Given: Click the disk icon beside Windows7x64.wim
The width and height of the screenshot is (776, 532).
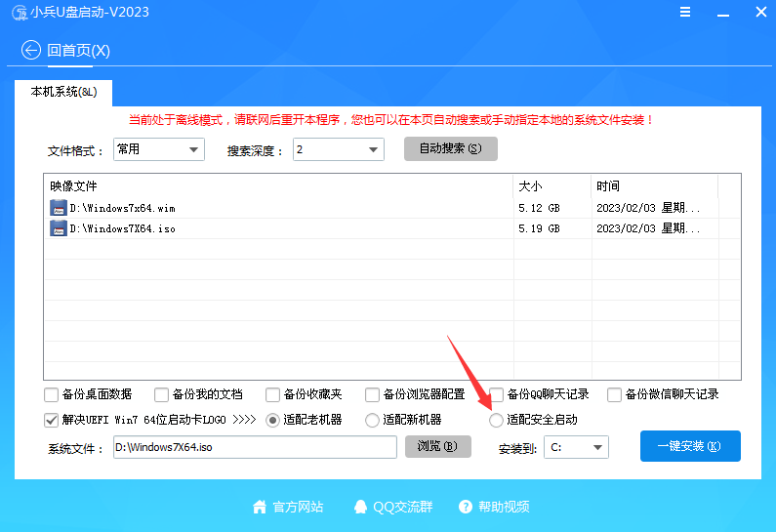Looking at the screenshot, I should pyautogui.click(x=59, y=207).
